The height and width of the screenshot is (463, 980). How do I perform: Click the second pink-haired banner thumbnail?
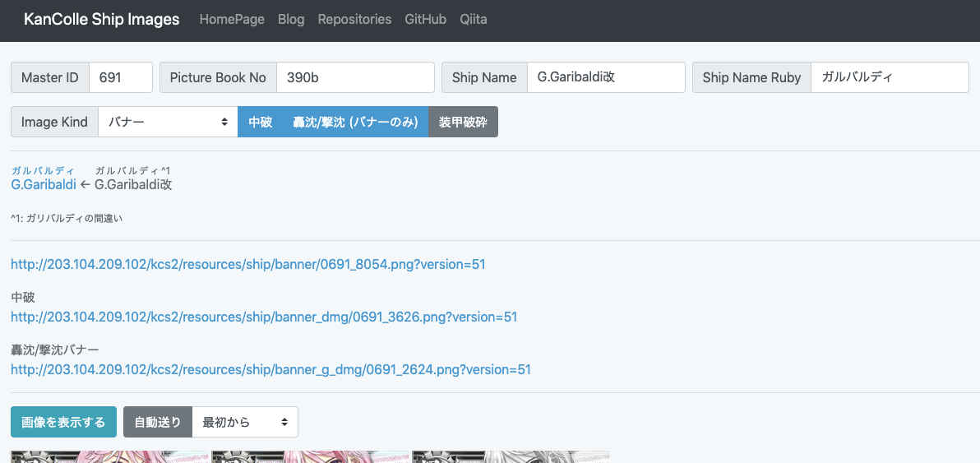[310, 456]
